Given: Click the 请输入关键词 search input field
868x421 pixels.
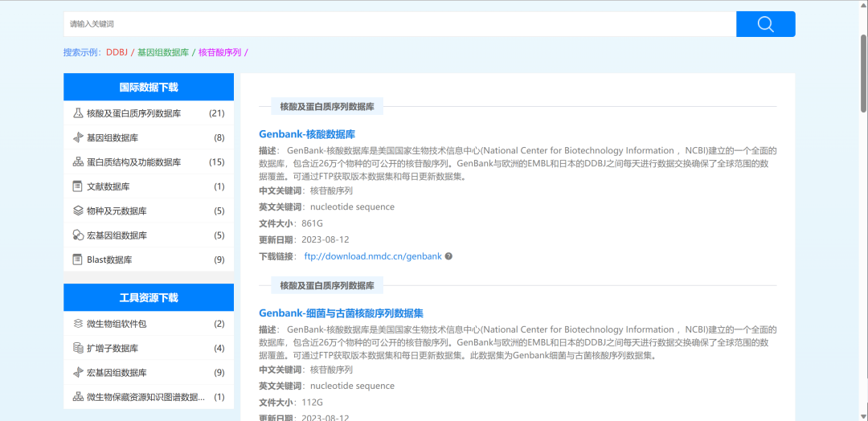Looking at the screenshot, I should (x=399, y=24).
